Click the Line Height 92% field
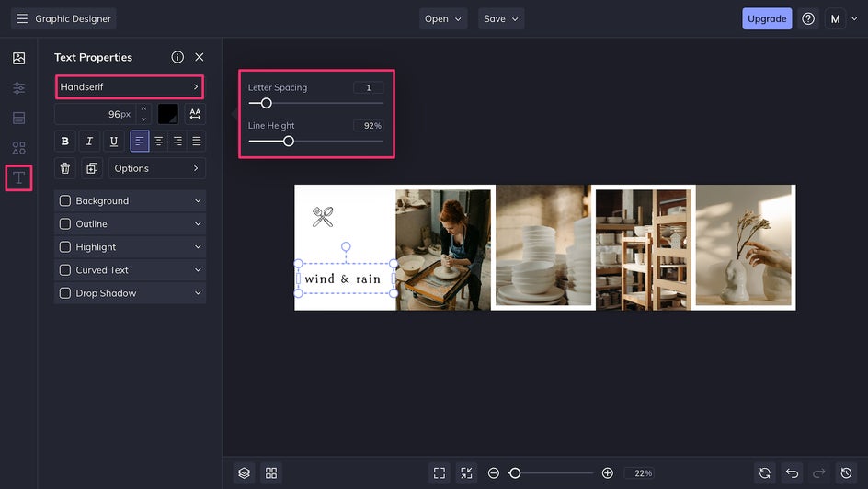The height and width of the screenshot is (489, 868). pyautogui.click(x=368, y=126)
